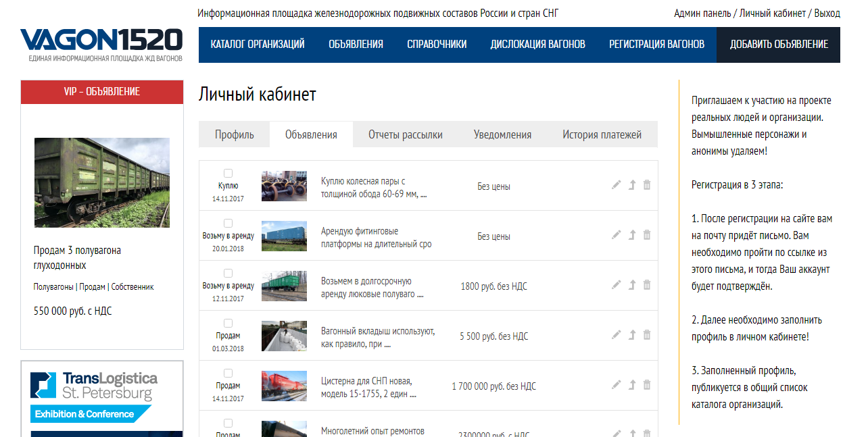Click the VIP – Объявление red header
Image resolution: width=868 pixels, height=437 pixels.
click(102, 92)
